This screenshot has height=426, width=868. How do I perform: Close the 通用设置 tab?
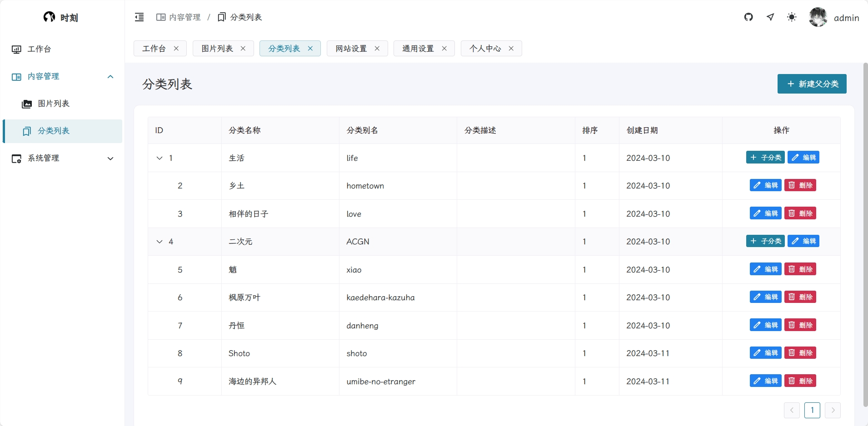click(444, 49)
